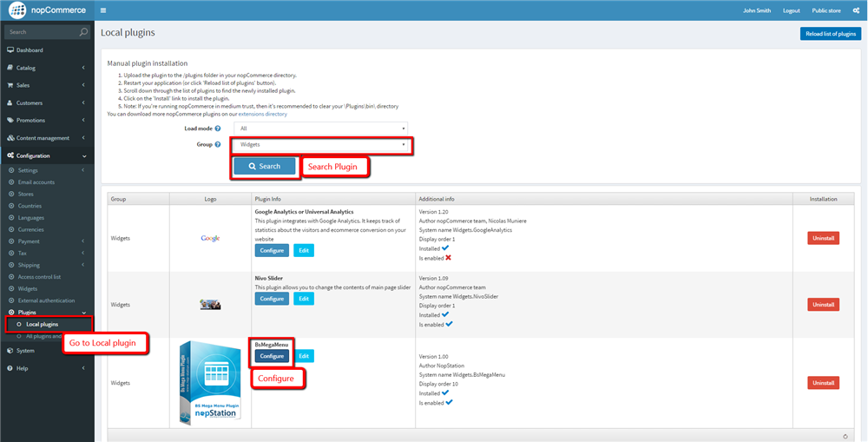Click the BS Mega Menu box image
868x442 pixels.
pos(210,383)
